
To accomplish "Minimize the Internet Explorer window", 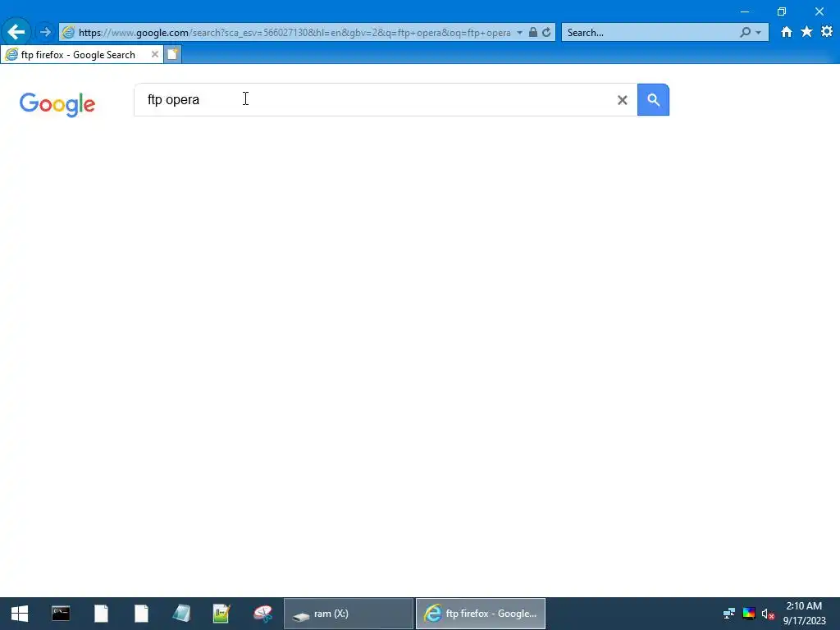I will pyautogui.click(x=745, y=11).
